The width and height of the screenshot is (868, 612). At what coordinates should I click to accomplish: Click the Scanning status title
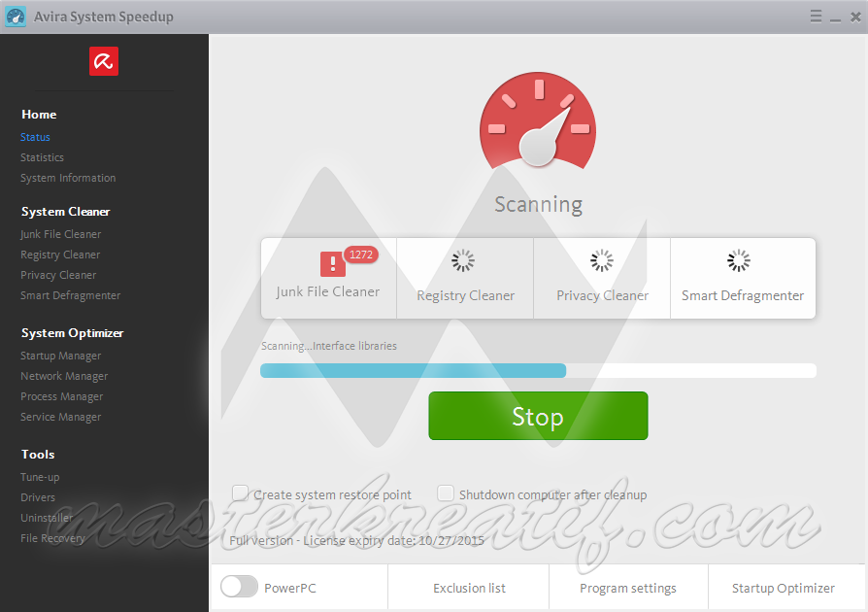538,204
